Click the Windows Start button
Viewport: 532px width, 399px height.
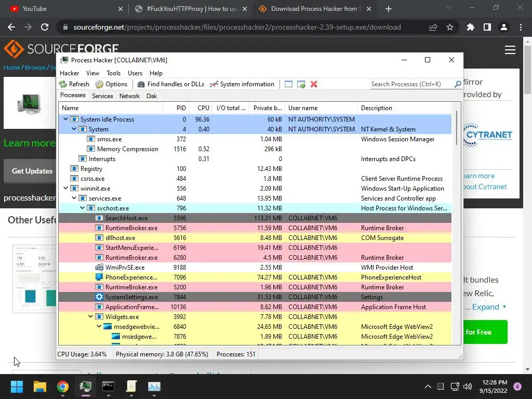pos(17,387)
